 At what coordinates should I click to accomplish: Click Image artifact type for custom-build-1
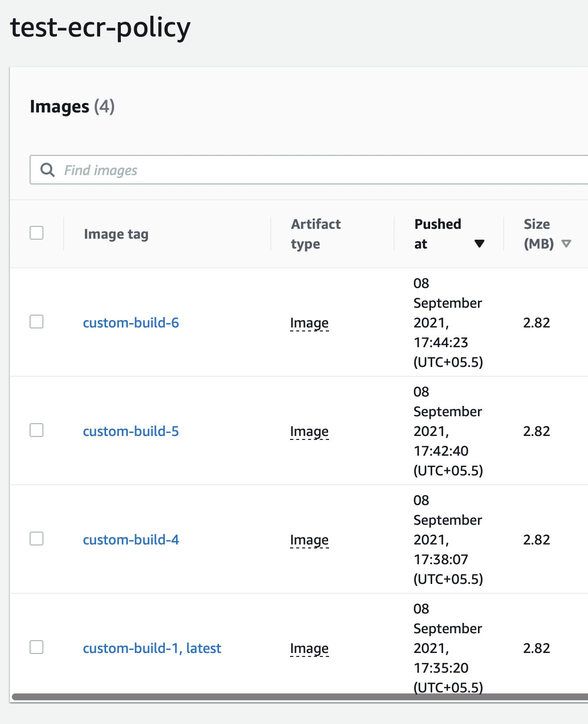pos(309,649)
